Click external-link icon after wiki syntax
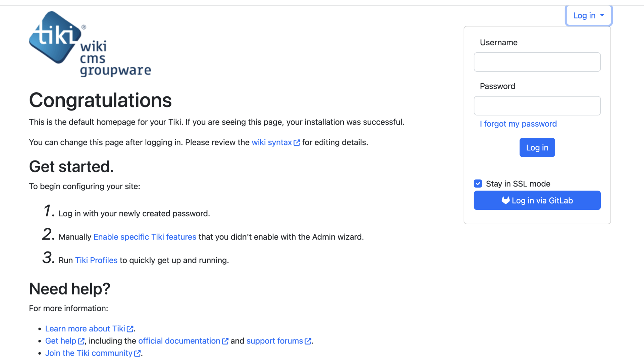This screenshot has height=364, width=644. (x=297, y=143)
